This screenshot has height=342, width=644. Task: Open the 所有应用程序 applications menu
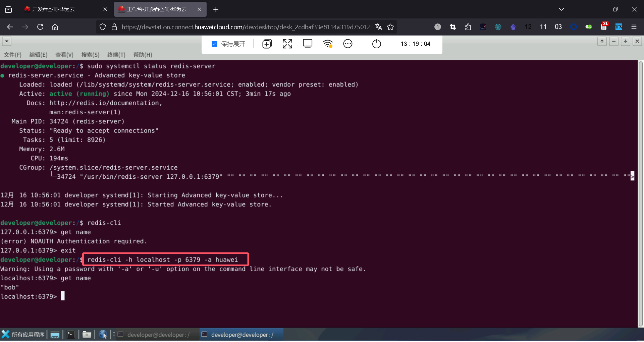coord(23,335)
